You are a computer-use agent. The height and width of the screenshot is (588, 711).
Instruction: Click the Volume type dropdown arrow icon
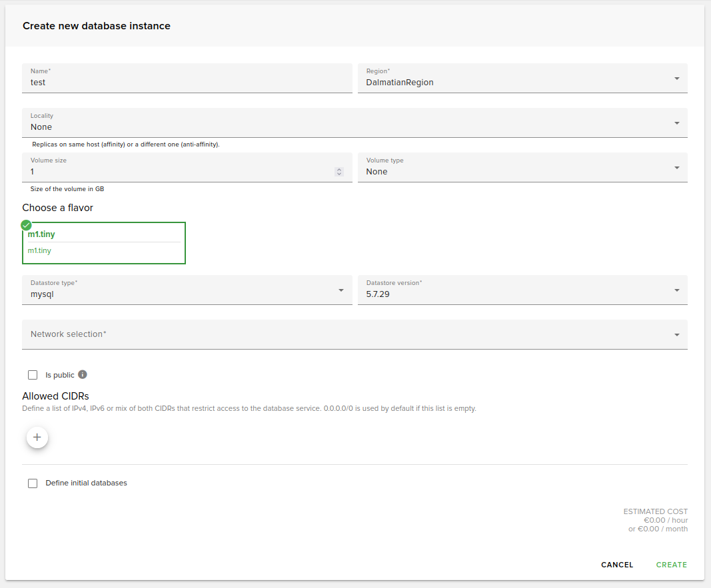pyautogui.click(x=676, y=167)
